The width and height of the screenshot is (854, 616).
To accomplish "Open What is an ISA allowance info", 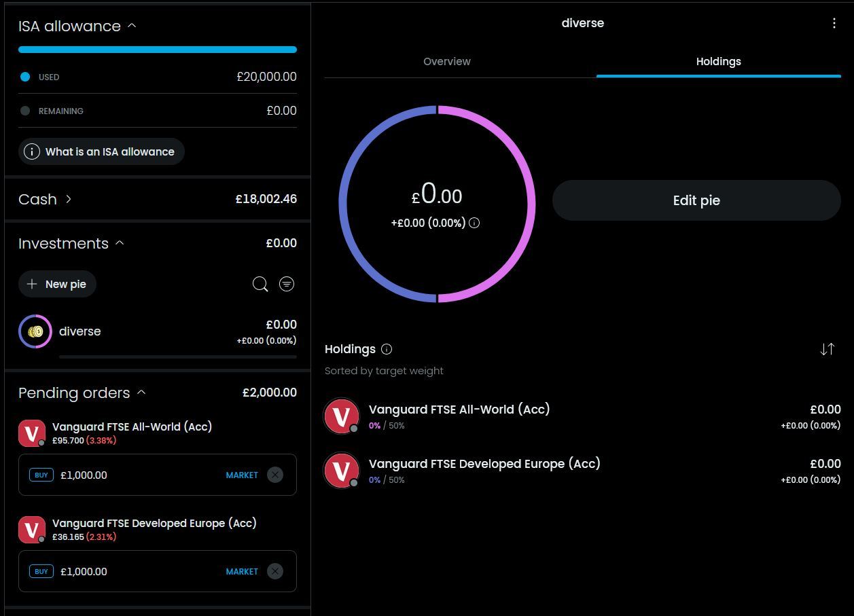I will (x=101, y=151).
